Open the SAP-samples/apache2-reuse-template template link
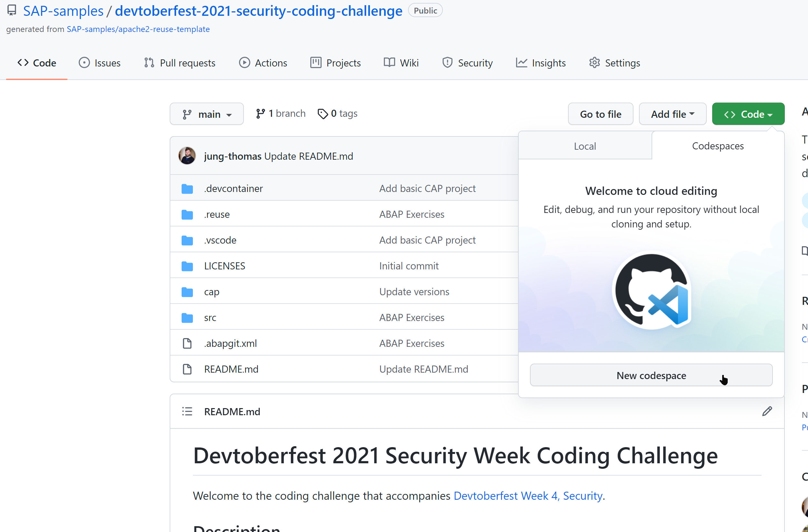This screenshot has width=808, height=532. (x=138, y=29)
